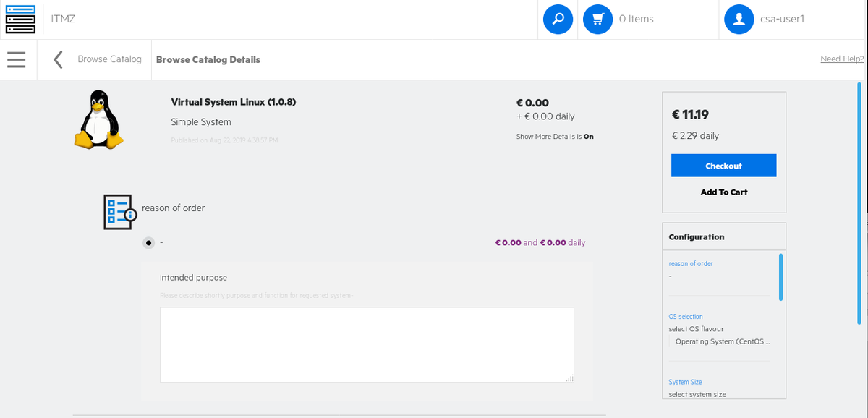Select the '-' reason radio button
868x418 pixels.
point(149,243)
